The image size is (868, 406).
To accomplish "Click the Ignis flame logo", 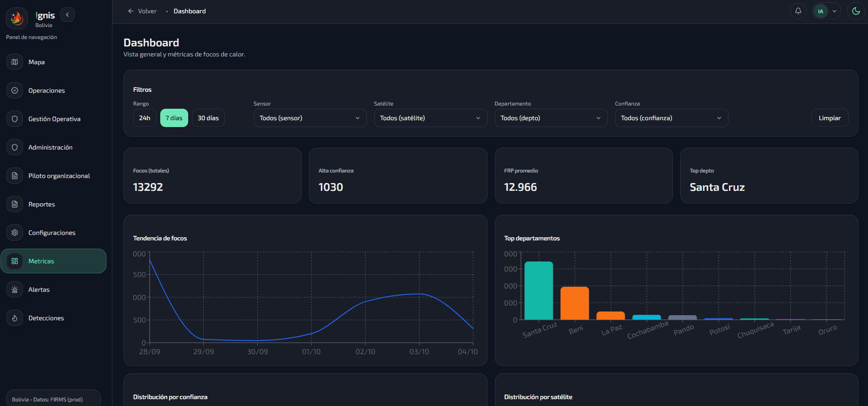I will (x=17, y=18).
